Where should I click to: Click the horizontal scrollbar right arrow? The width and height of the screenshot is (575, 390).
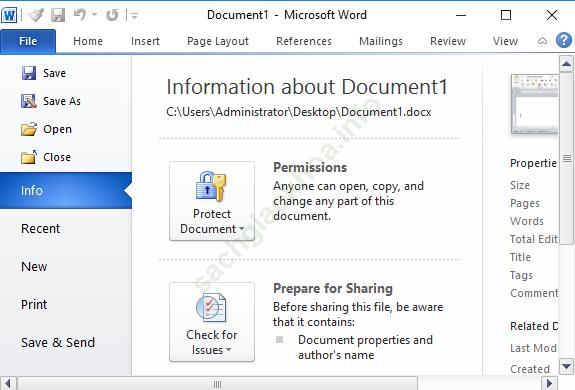(x=549, y=383)
